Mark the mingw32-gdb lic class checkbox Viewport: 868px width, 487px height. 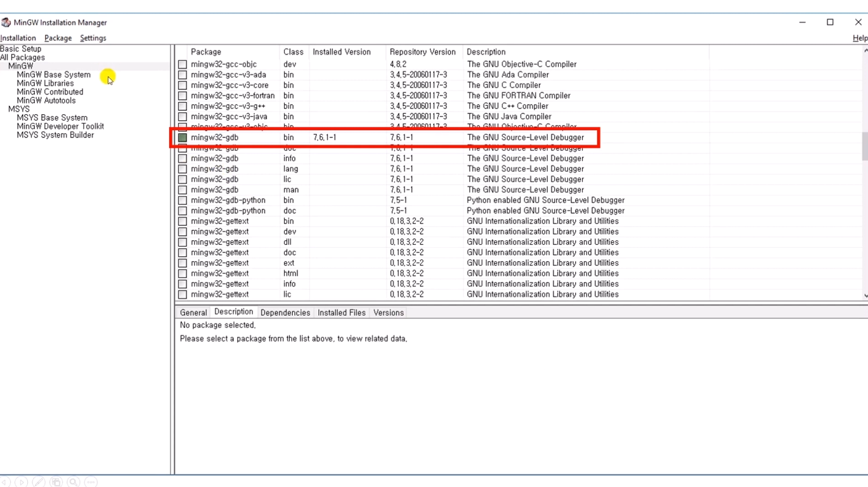click(x=183, y=179)
